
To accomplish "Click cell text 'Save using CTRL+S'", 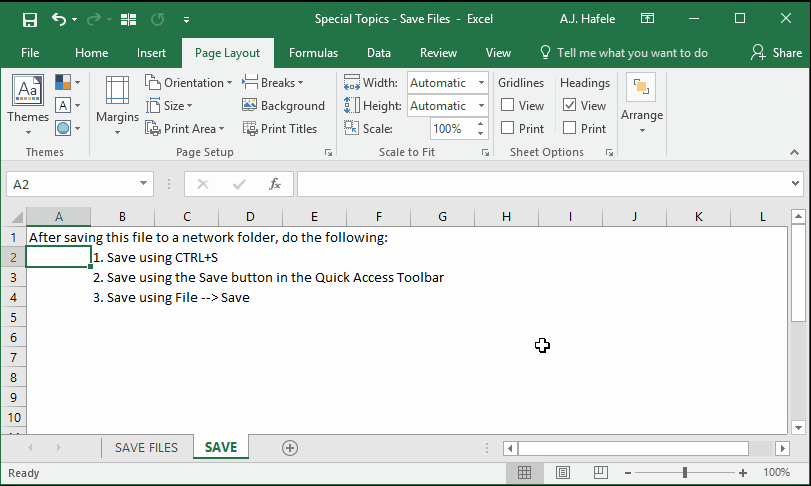I will (162, 257).
